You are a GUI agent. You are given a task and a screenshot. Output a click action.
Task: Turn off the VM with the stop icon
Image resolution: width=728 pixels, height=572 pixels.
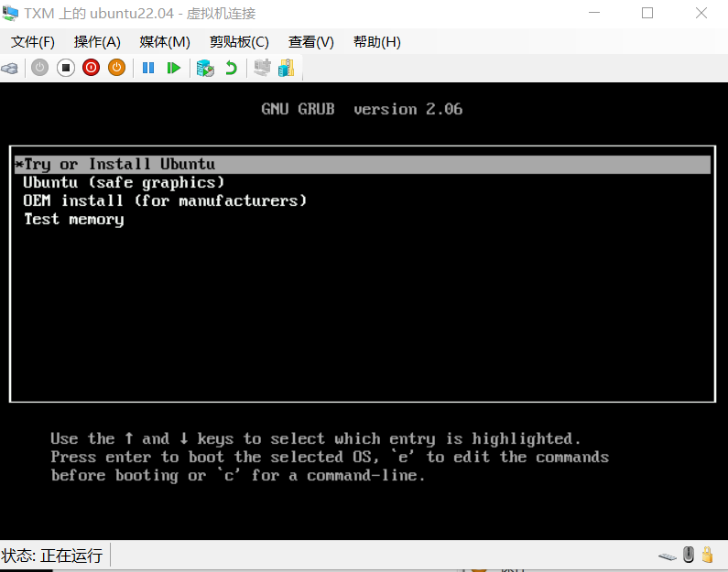pos(66,68)
